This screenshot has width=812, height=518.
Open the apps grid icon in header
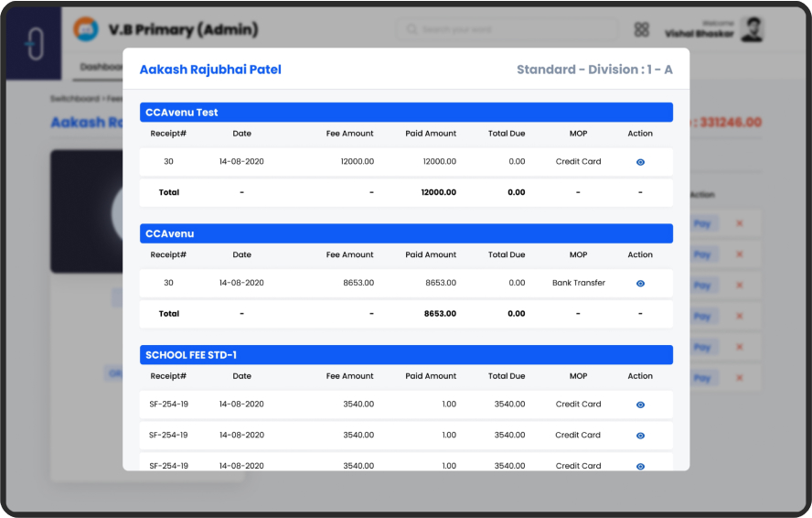point(642,29)
